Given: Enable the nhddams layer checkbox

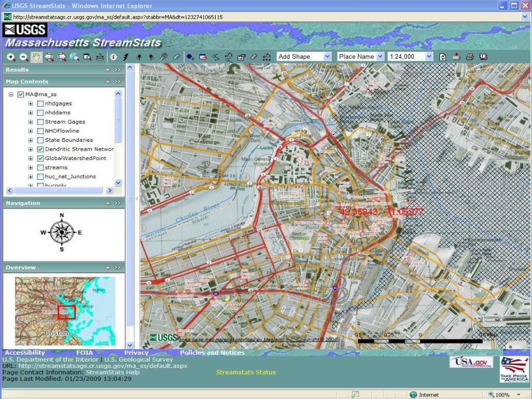Looking at the screenshot, I should [40, 113].
